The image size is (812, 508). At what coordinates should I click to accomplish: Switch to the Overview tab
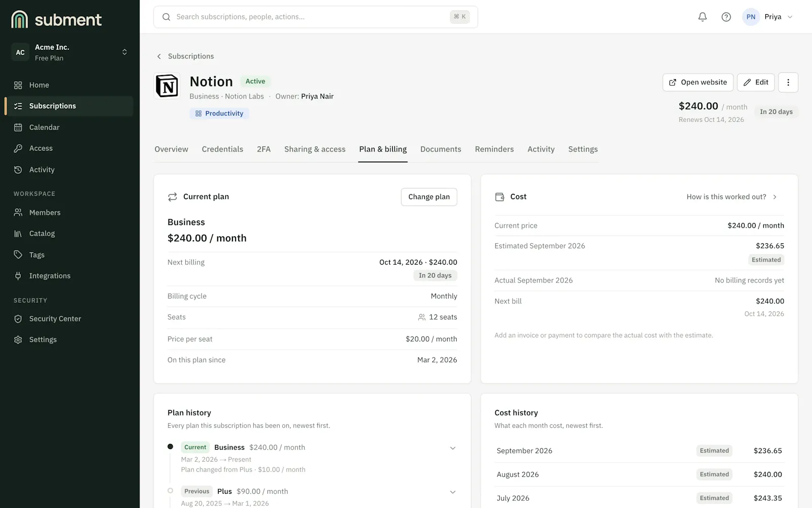[171, 149]
